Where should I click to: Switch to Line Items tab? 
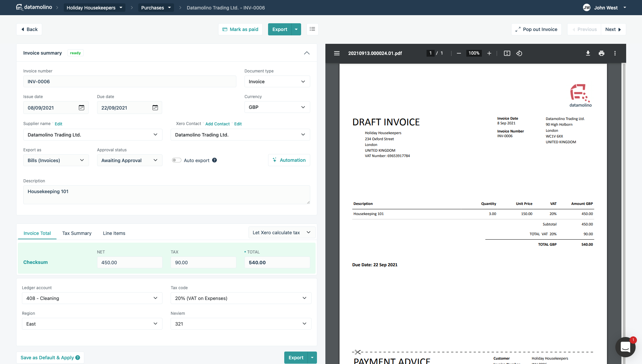114,233
